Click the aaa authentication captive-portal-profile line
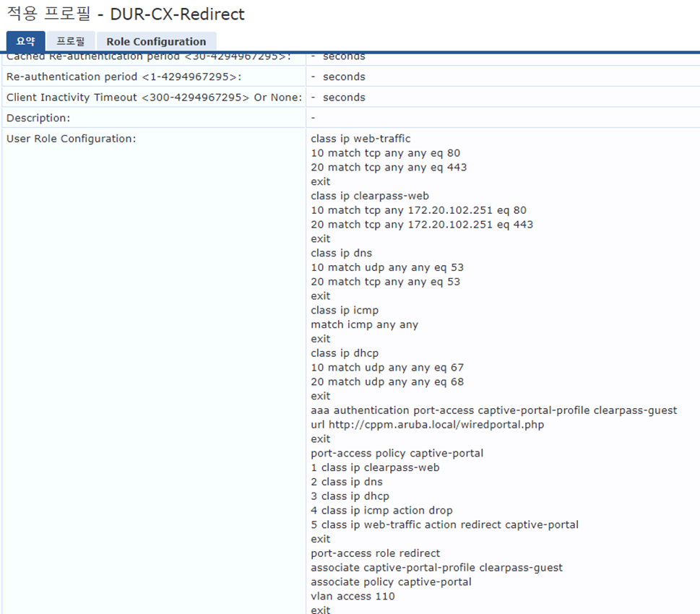Viewport: 700px width, 614px height. coord(493,410)
